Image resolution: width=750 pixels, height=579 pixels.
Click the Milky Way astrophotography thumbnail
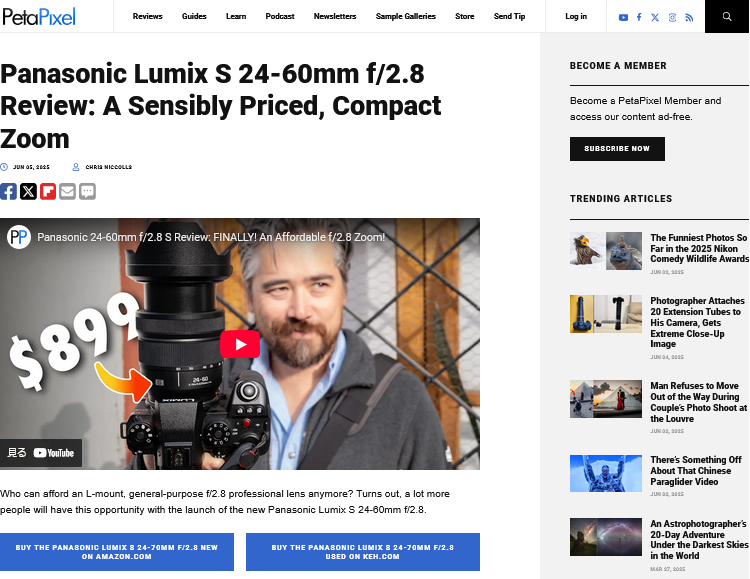tap(606, 537)
